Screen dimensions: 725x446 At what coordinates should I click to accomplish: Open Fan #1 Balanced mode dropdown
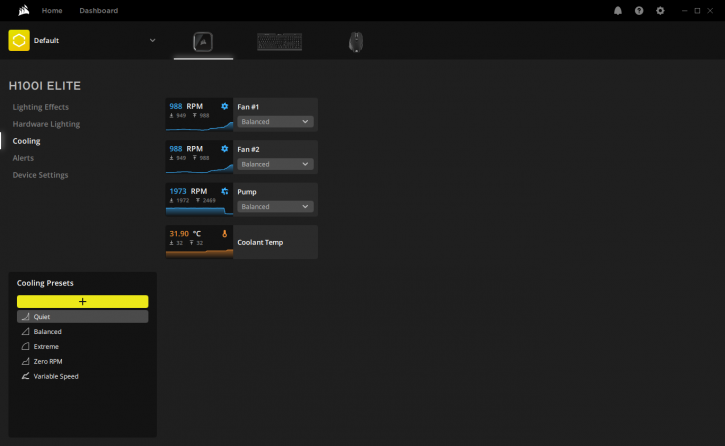[275, 122]
